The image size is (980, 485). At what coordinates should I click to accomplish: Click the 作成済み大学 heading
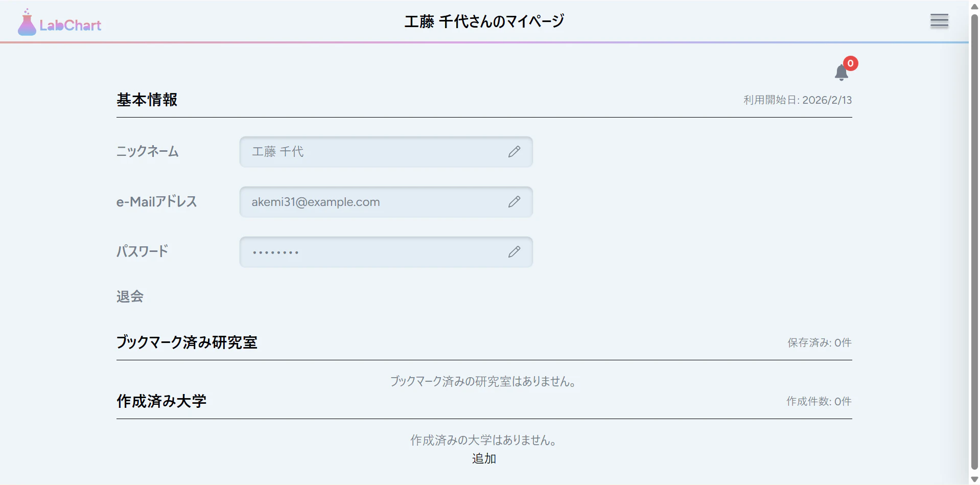click(161, 401)
